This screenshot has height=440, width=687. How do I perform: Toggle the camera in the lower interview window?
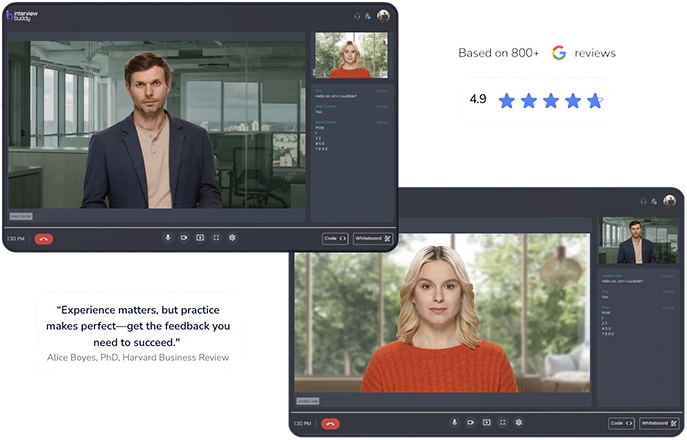[471, 423]
